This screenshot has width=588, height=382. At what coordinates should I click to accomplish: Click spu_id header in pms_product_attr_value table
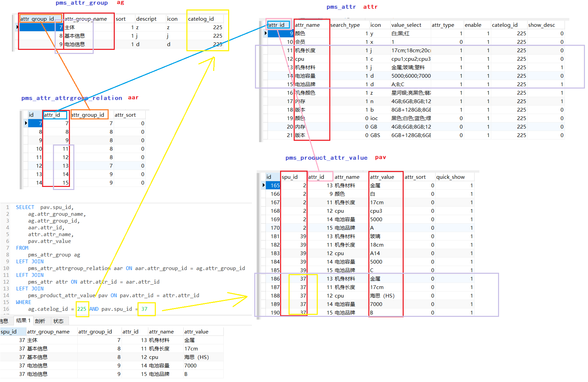290,177
